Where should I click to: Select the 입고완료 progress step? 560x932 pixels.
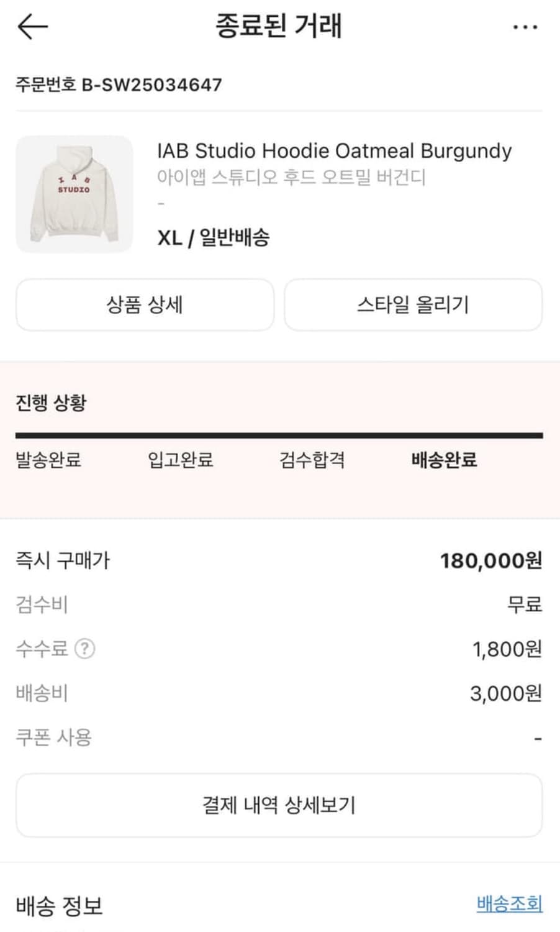point(180,460)
